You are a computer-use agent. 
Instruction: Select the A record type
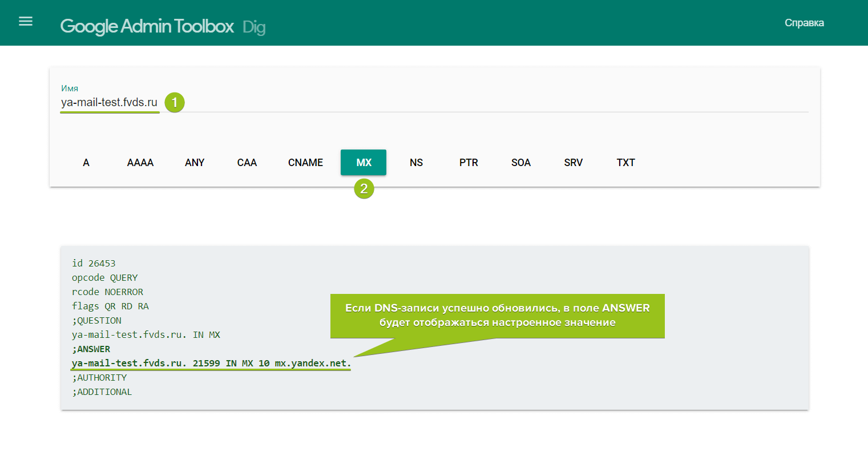tap(86, 163)
